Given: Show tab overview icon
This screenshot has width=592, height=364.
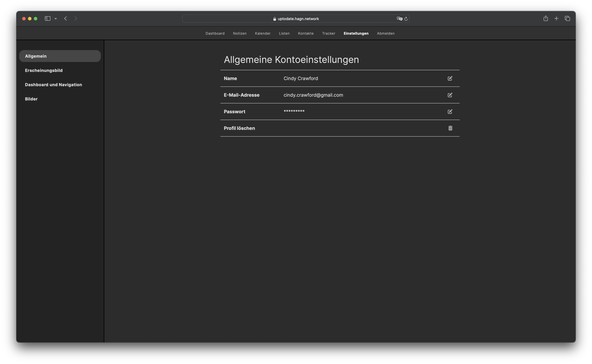Looking at the screenshot, I should coord(567,18).
